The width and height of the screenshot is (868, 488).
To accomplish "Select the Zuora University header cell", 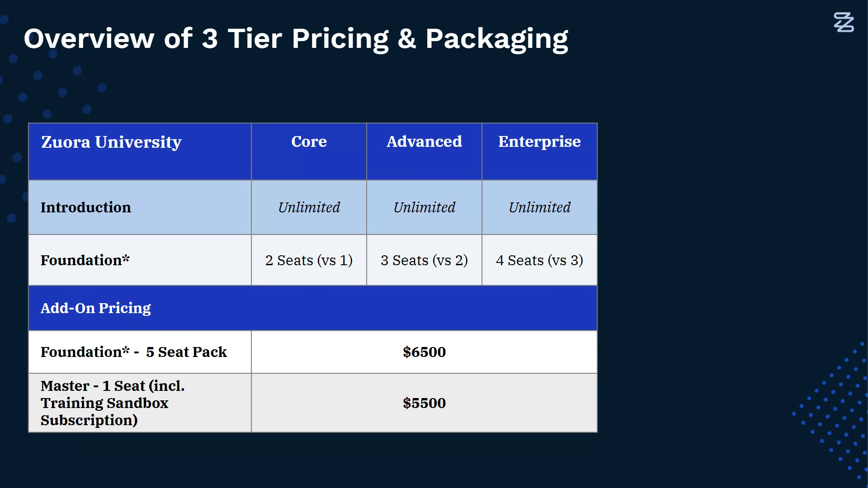I will (111, 142).
